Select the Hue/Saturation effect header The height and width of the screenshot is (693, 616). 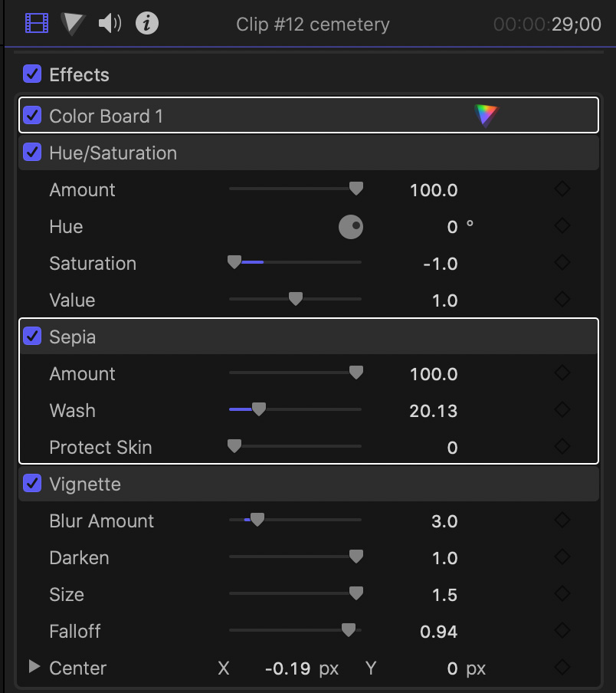point(113,153)
